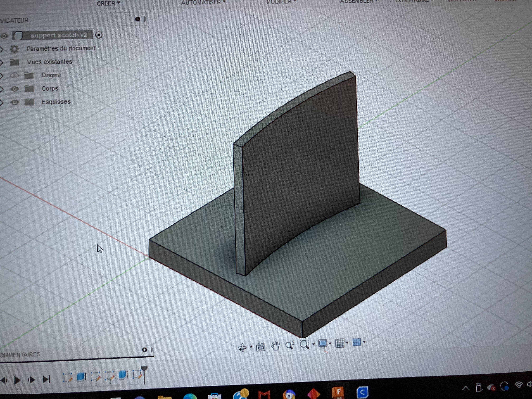The image size is (532, 399).
Task: Open the AUTOMATISER menu
Action: 203,2
